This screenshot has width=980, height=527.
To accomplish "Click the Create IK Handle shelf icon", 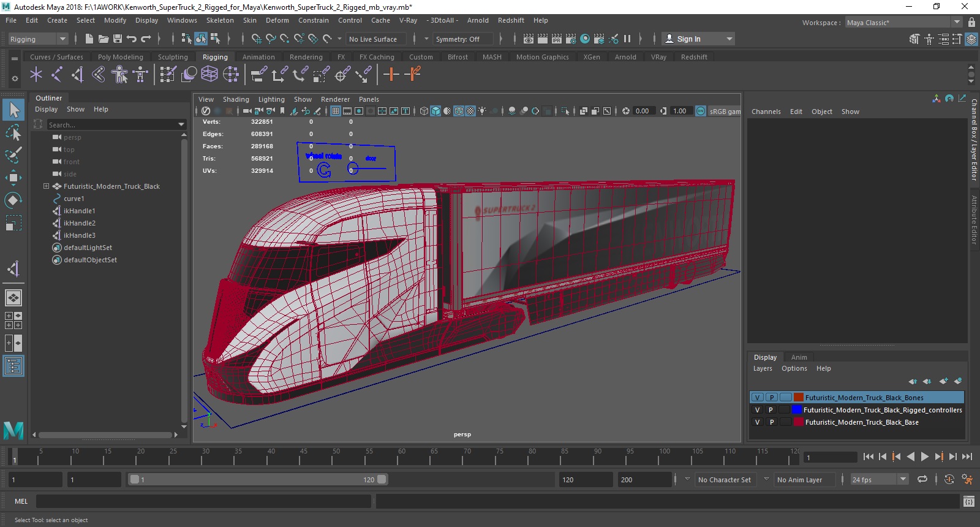I will click(x=77, y=75).
